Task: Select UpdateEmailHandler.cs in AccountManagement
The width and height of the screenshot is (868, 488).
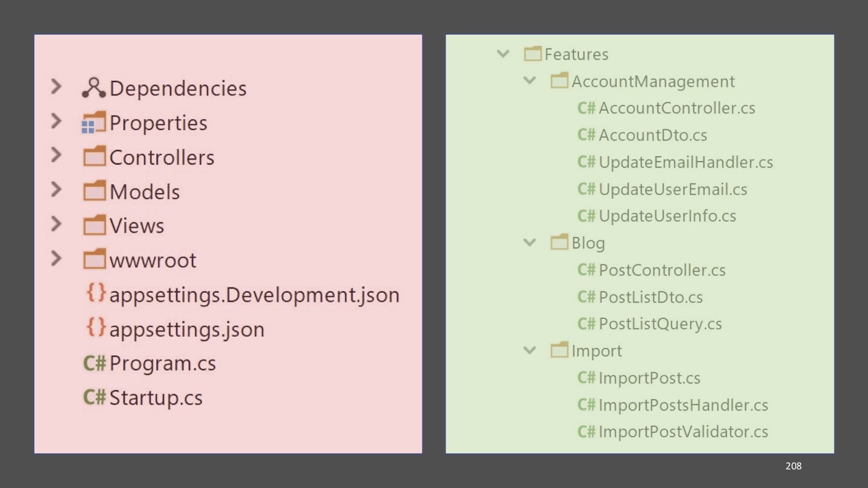Action: [686, 162]
